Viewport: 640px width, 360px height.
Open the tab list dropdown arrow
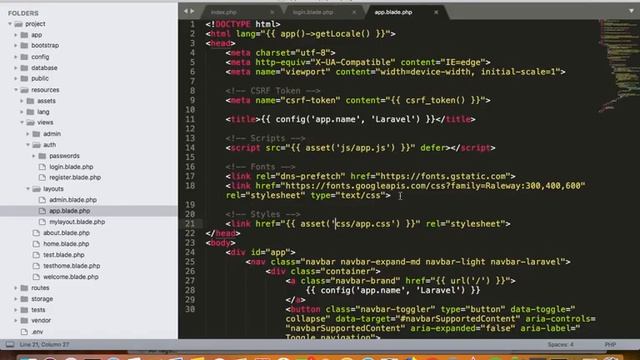[631, 11]
